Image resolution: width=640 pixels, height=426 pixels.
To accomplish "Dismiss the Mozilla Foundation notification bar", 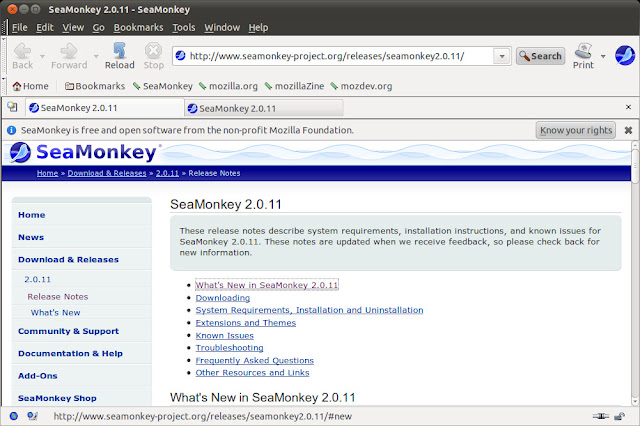I will click(628, 130).
